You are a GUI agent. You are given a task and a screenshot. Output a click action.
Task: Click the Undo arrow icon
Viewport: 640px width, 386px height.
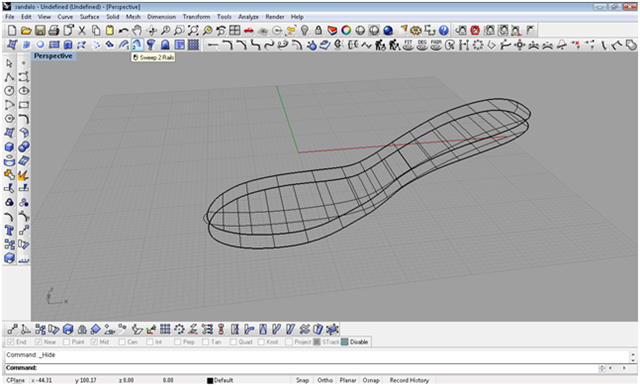point(124,31)
